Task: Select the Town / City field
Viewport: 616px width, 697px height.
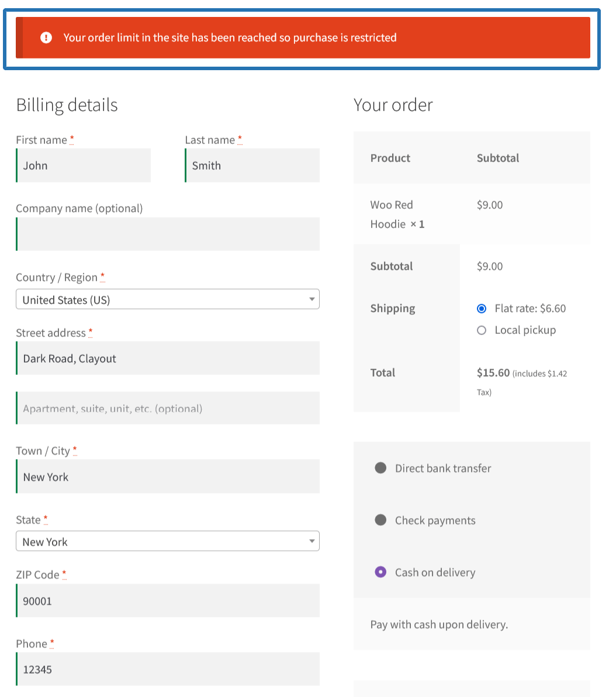Action: (x=168, y=477)
